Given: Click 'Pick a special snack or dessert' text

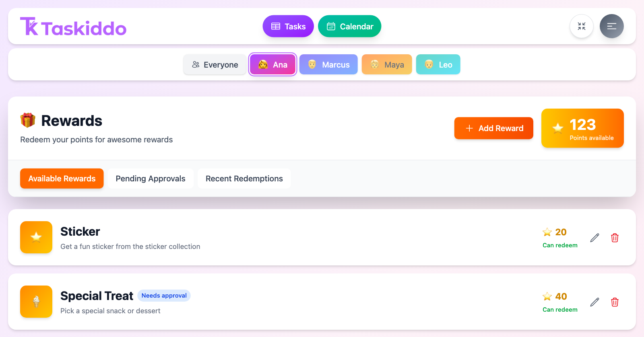Looking at the screenshot, I should click(110, 311).
